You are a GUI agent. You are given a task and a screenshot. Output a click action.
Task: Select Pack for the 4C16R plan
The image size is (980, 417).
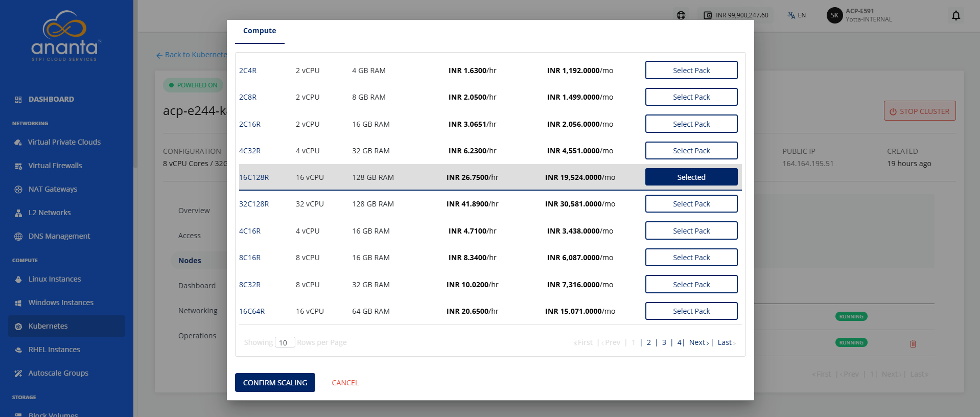[x=691, y=231]
